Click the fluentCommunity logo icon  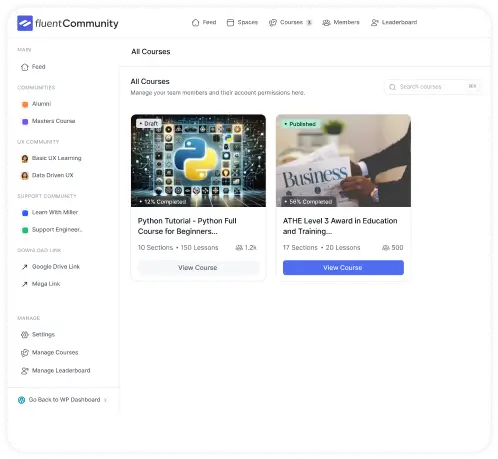point(25,23)
